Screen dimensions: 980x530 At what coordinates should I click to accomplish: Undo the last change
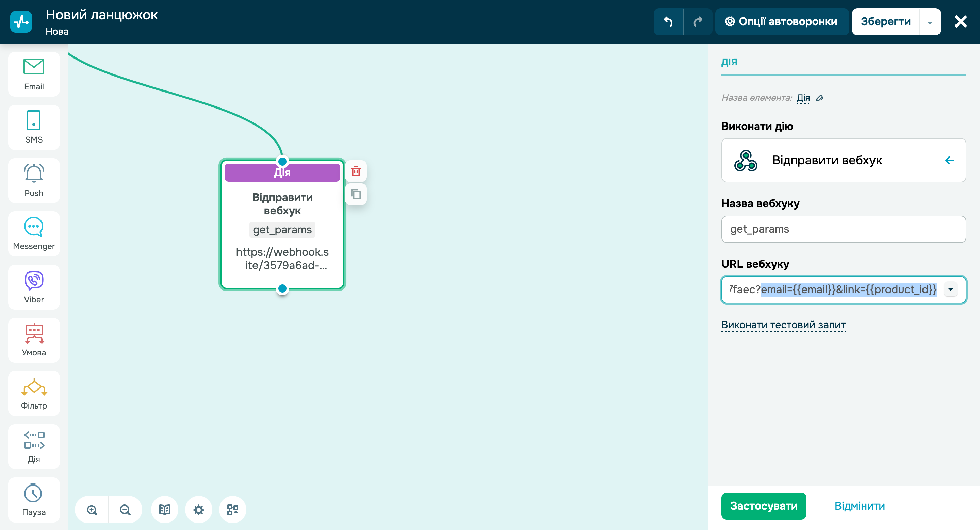tap(668, 22)
